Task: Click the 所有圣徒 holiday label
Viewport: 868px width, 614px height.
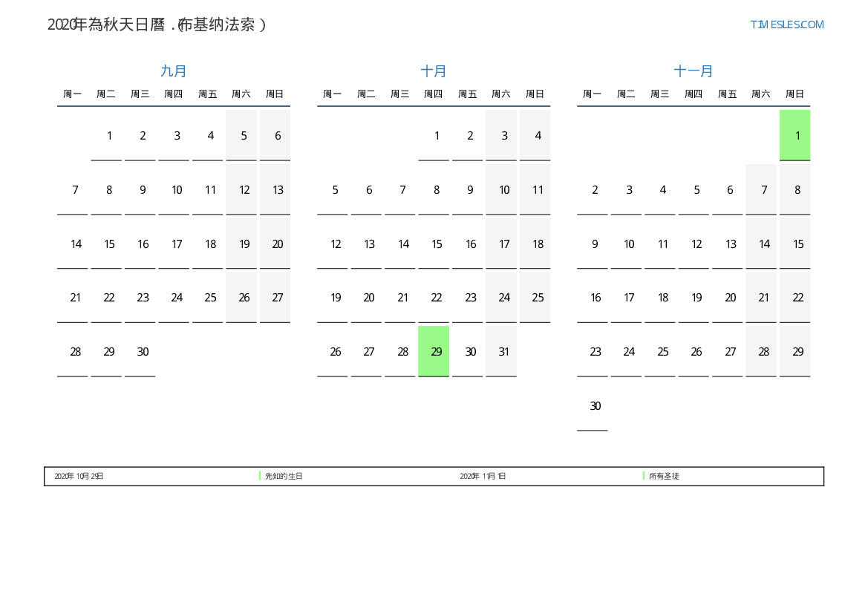Action: click(x=664, y=476)
